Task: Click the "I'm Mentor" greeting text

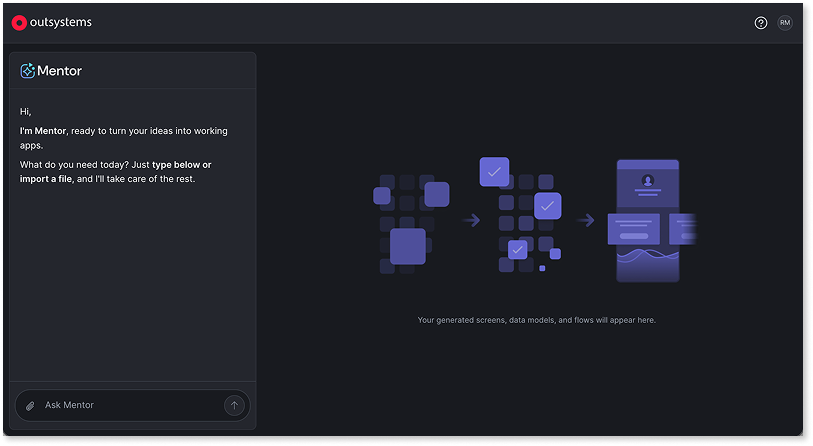Action: pyautogui.click(x=43, y=131)
